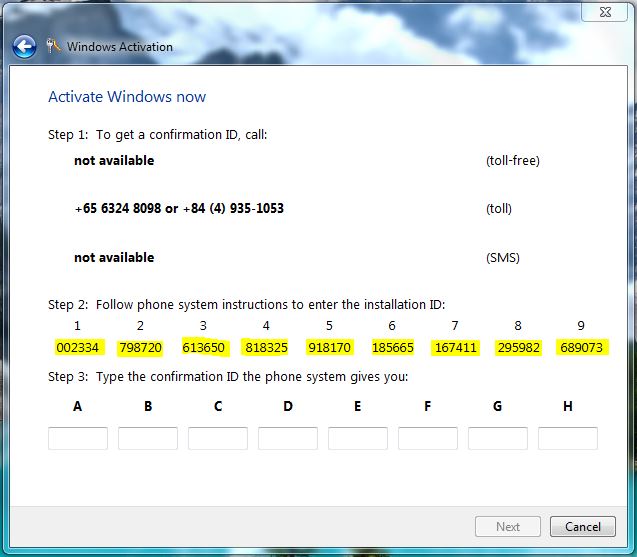Select installation ID group 613650

(203, 347)
